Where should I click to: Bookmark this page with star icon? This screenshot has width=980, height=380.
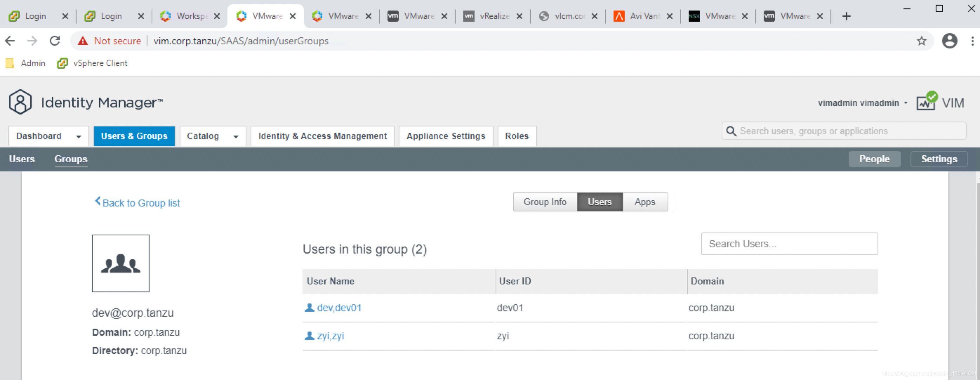(921, 41)
